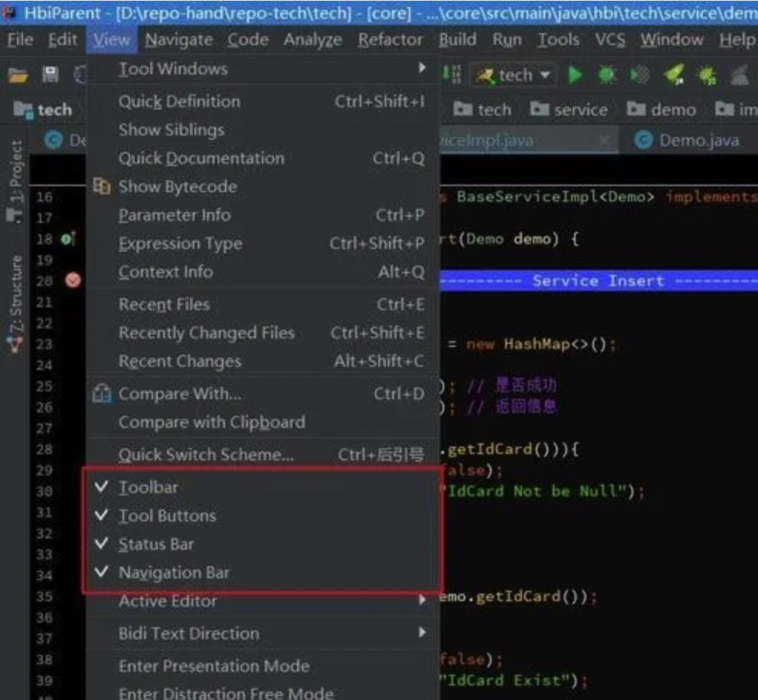
Task: Open the Code menu
Action: pyautogui.click(x=248, y=40)
